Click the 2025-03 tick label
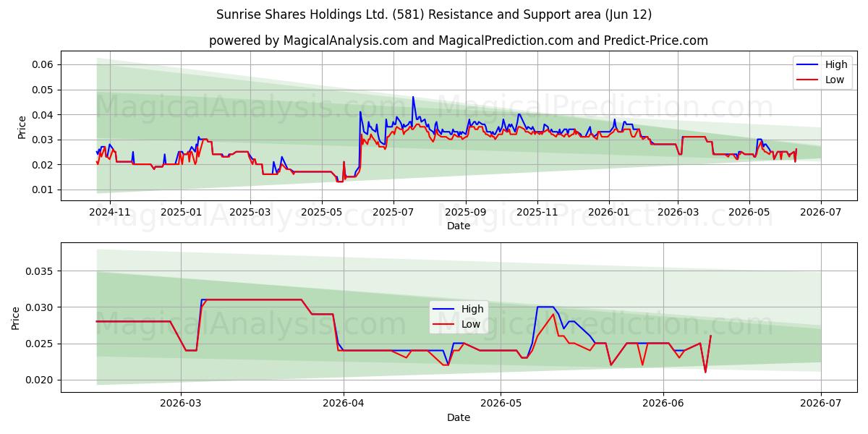868x434 pixels. 250,213
